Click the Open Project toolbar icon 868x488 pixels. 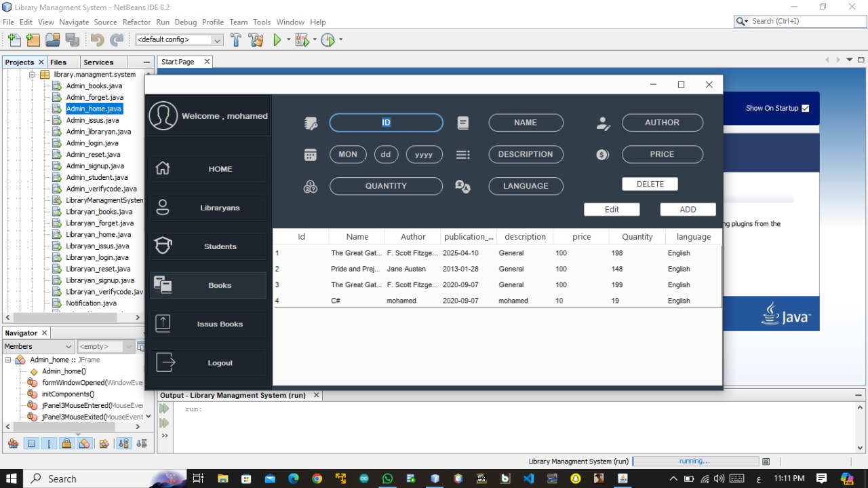tap(53, 40)
